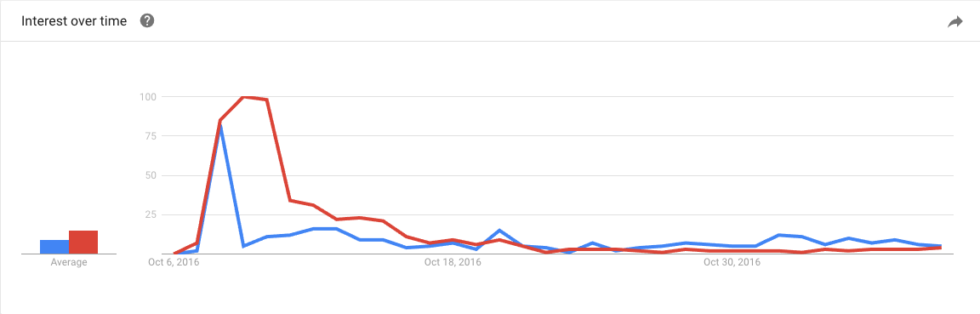Open the help question mark icon
Image resolution: width=980 pixels, height=314 pixels.
click(147, 21)
